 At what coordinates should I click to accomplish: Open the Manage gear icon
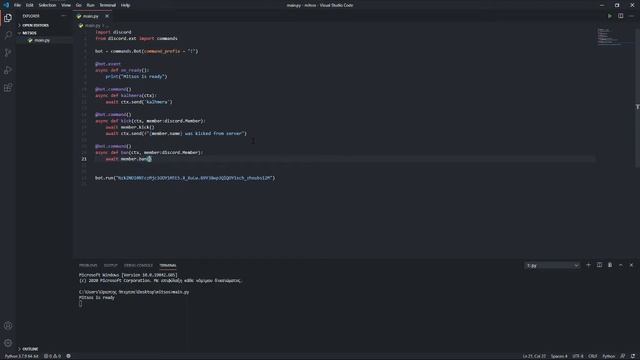click(x=8, y=343)
